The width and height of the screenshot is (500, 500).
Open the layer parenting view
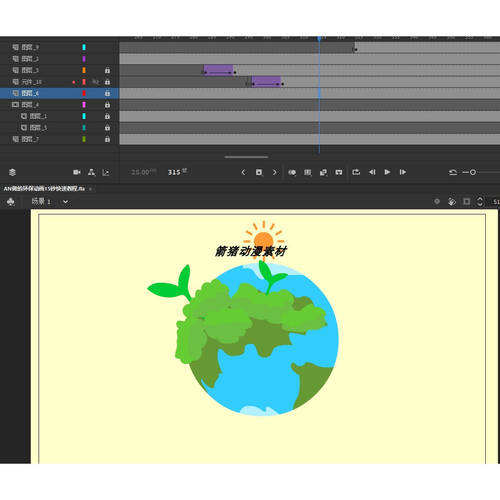coord(91,172)
